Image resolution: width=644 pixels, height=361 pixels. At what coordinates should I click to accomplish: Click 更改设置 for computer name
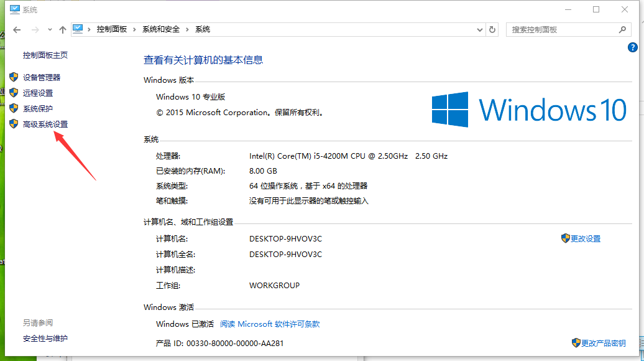coord(586,239)
